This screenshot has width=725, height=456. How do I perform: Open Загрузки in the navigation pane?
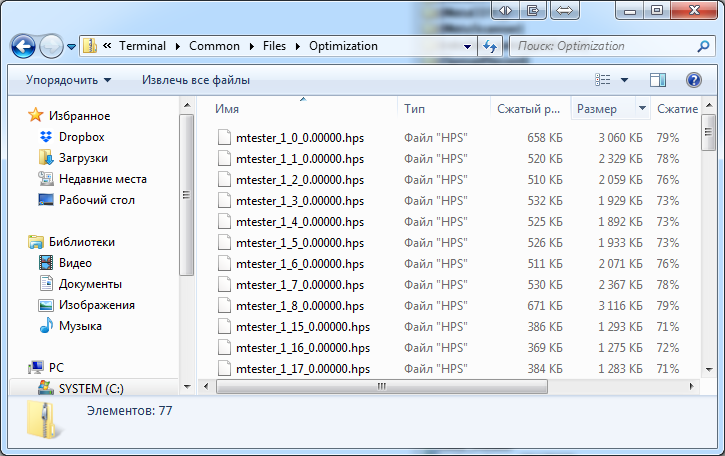[x=83, y=158]
